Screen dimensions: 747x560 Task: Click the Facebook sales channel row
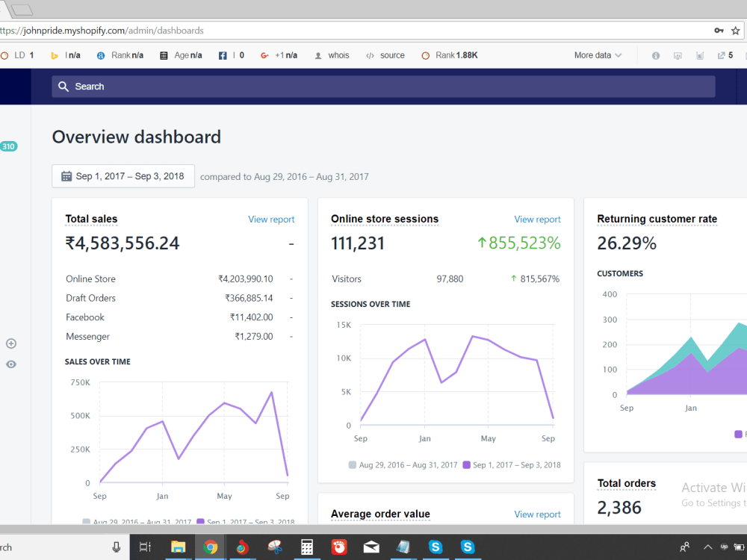(179, 317)
